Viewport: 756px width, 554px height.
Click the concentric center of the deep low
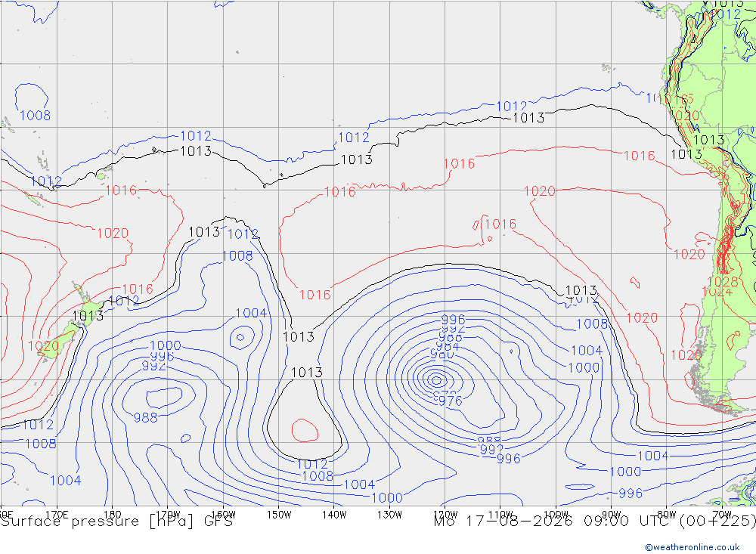pos(437,380)
